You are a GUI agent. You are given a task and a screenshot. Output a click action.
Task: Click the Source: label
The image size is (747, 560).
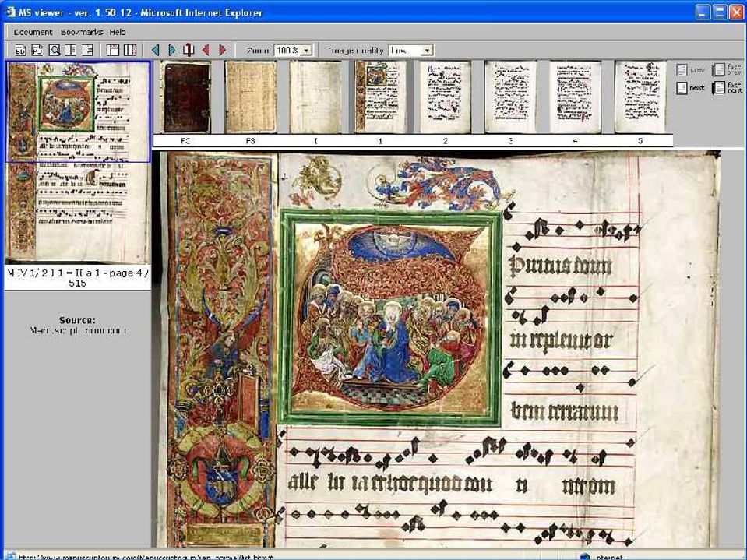click(77, 320)
